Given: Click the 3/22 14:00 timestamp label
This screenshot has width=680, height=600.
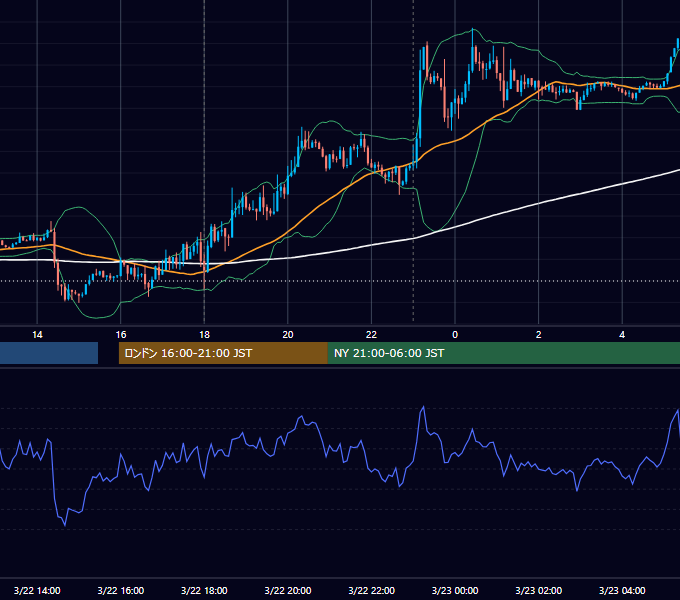Looking at the screenshot, I should pyautogui.click(x=37, y=590).
